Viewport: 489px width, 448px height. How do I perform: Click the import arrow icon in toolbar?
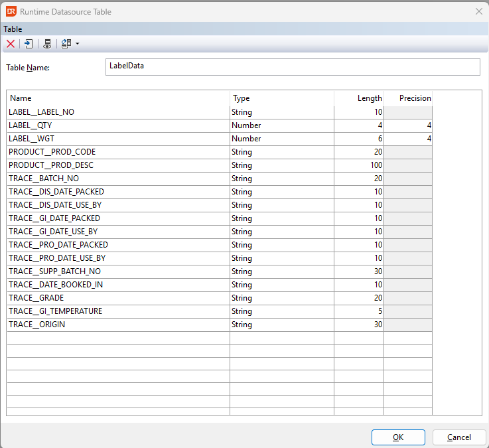tap(29, 44)
